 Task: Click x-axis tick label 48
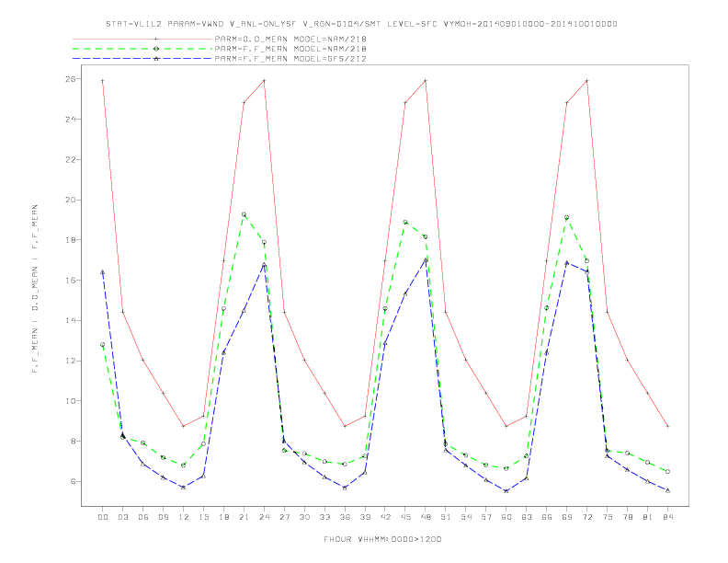pos(426,517)
